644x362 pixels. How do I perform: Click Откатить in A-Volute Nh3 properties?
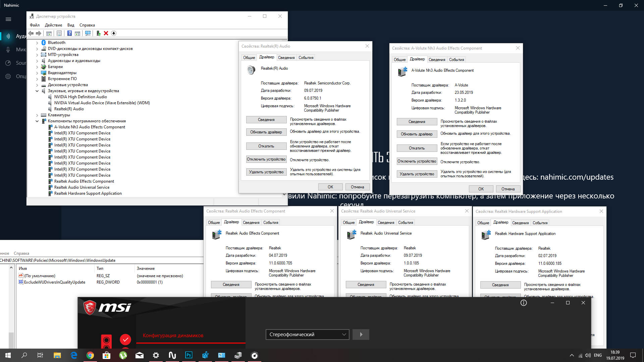(x=417, y=148)
